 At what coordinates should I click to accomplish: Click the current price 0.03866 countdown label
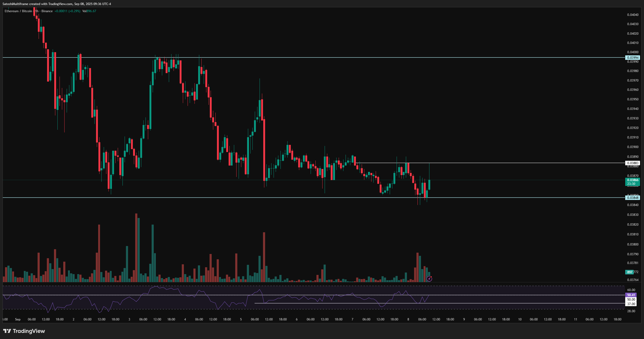(x=633, y=182)
